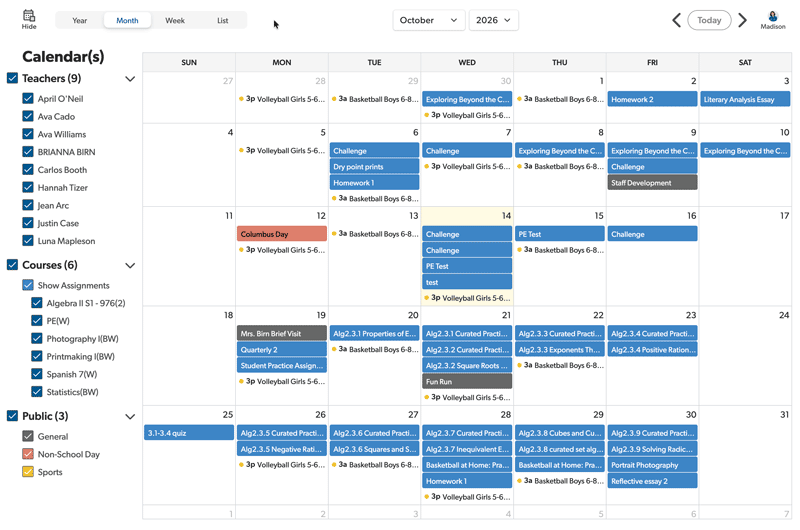Open the 2026 year dropdown

493,20
